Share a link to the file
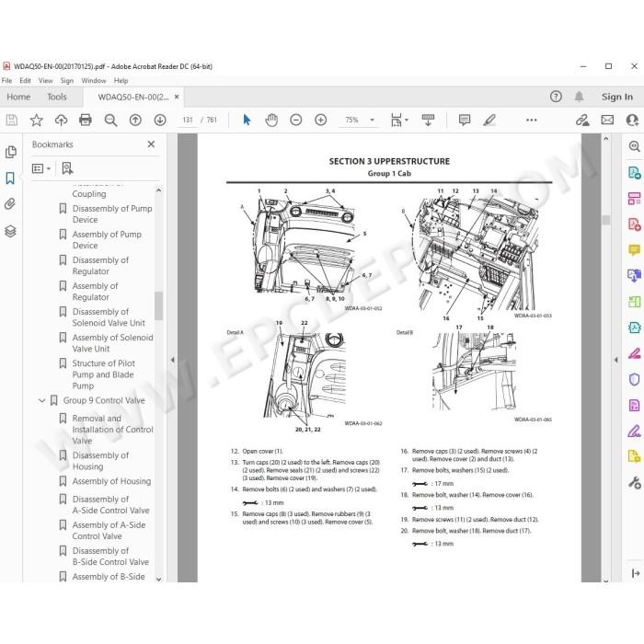 click(582, 120)
